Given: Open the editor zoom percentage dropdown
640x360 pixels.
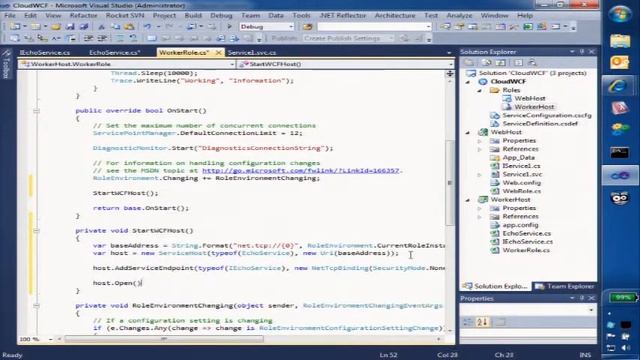Looking at the screenshot, I should pyautogui.click(x=51, y=339).
